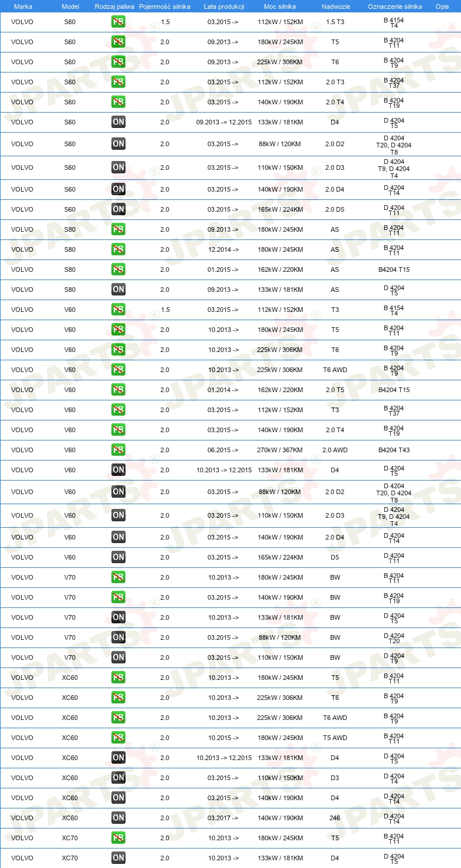Click the petrol icon for V60 2.0 AWD 367KM
The width and height of the screenshot is (461, 868).
[x=118, y=450]
